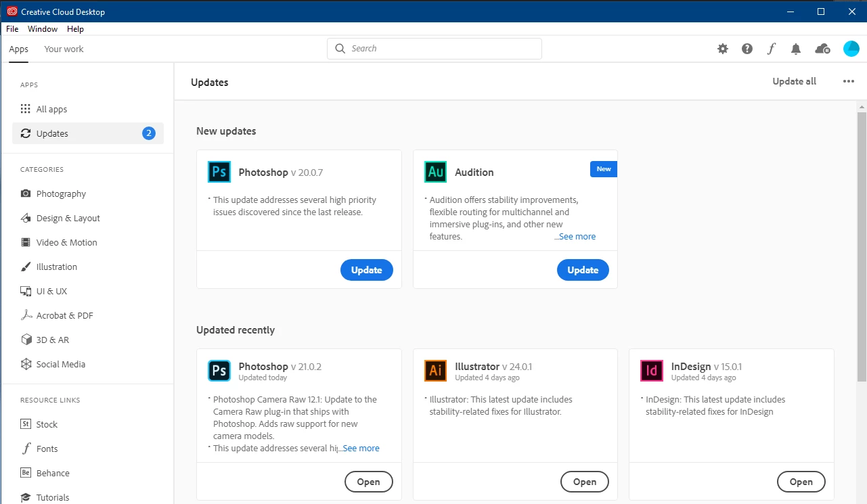Image resolution: width=867 pixels, height=504 pixels.
Task: Open the Window menu
Action: point(43,29)
